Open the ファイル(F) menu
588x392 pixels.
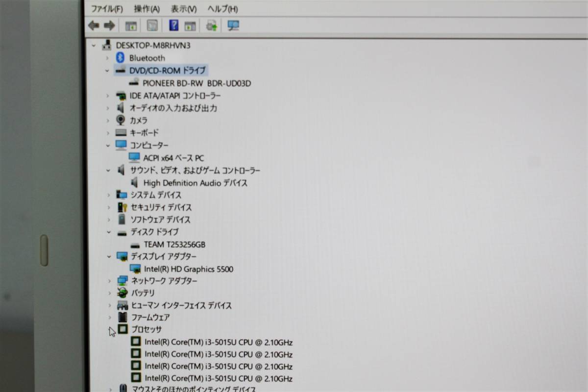107,9
